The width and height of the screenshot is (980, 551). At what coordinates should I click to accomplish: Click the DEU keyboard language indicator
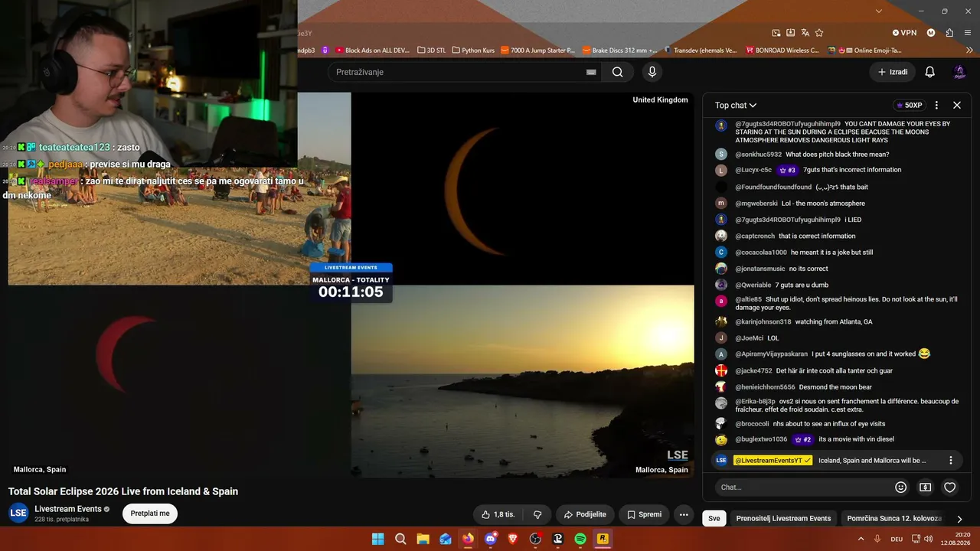pyautogui.click(x=897, y=539)
